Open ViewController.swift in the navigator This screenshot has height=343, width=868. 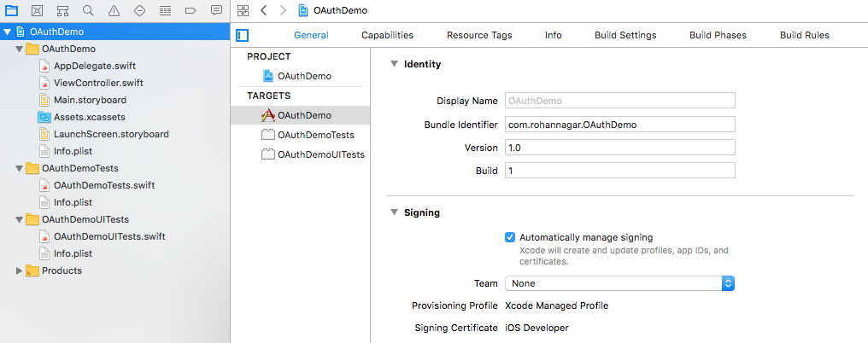point(98,83)
